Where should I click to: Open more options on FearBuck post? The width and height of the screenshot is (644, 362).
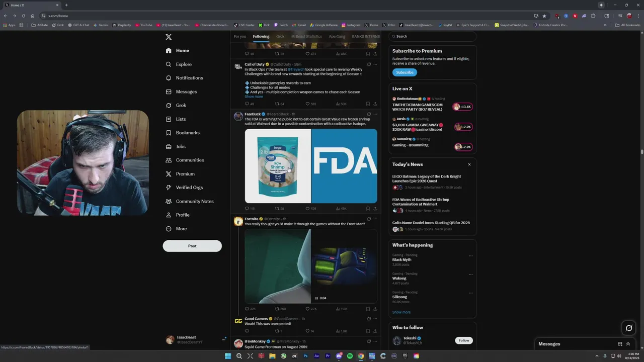[x=375, y=114]
